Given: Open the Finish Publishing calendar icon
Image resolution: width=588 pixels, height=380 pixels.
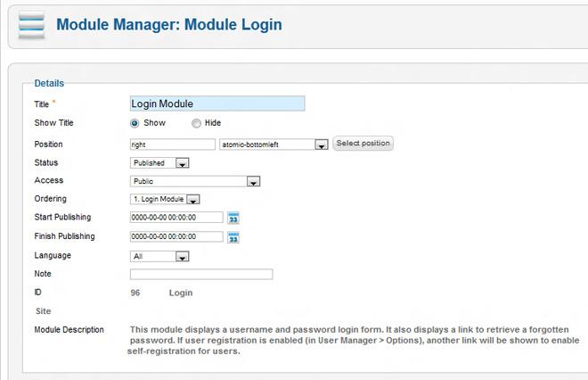Looking at the screenshot, I should click(x=233, y=237).
